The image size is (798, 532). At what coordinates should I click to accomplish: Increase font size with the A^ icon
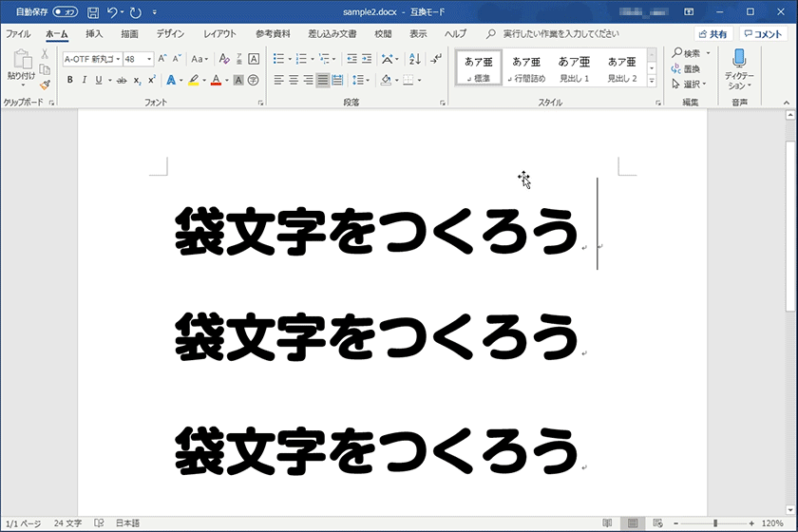tap(162, 59)
